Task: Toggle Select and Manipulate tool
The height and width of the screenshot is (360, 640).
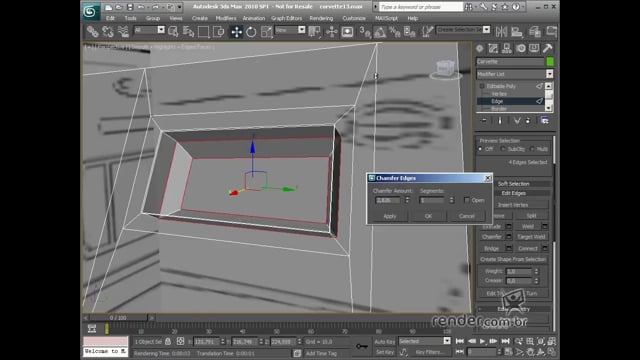Action: pos(332,31)
